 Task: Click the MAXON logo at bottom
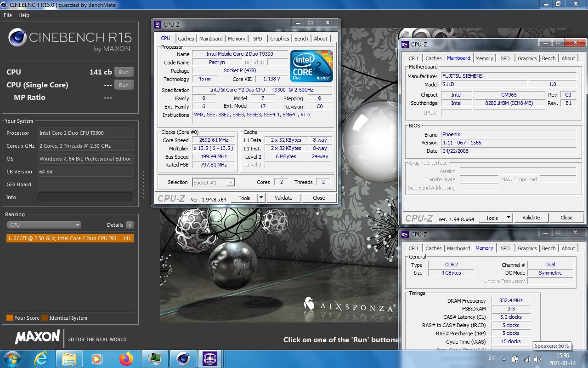37,337
